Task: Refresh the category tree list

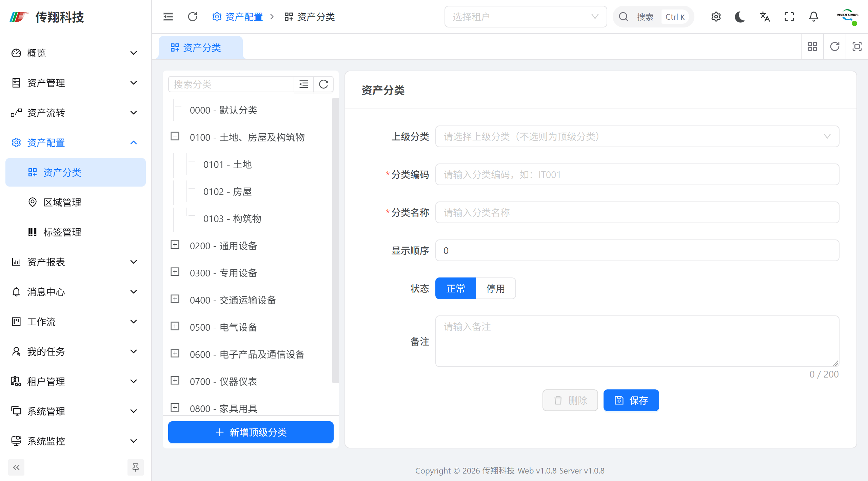Action: pyautogui.click(x=323, y=84)
